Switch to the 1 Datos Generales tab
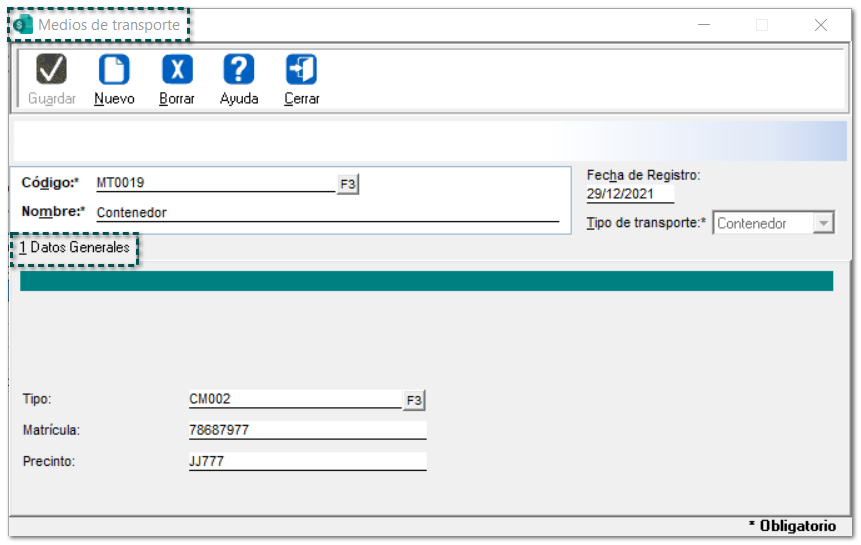Image resolution: width=861 pixels, height=545 pixels. click(x=75, y=246)
